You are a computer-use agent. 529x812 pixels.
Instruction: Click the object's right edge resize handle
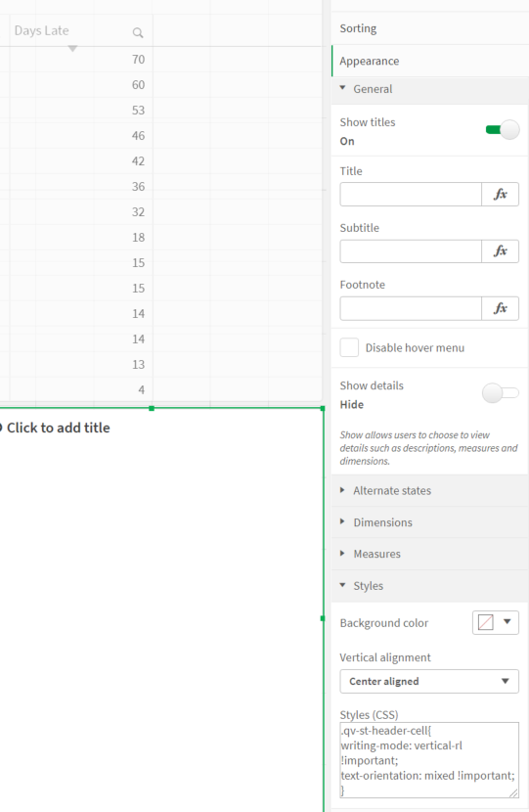tap(323, 617)
